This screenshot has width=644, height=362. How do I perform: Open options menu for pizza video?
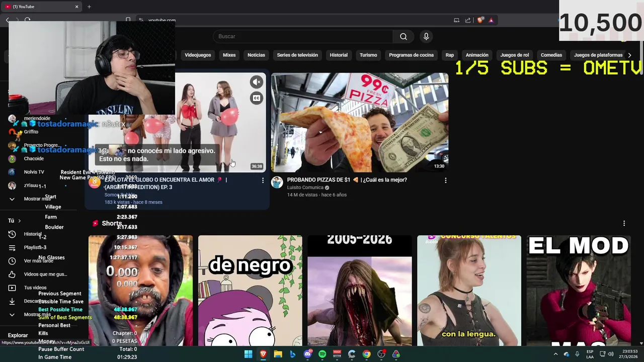point(445,180)
